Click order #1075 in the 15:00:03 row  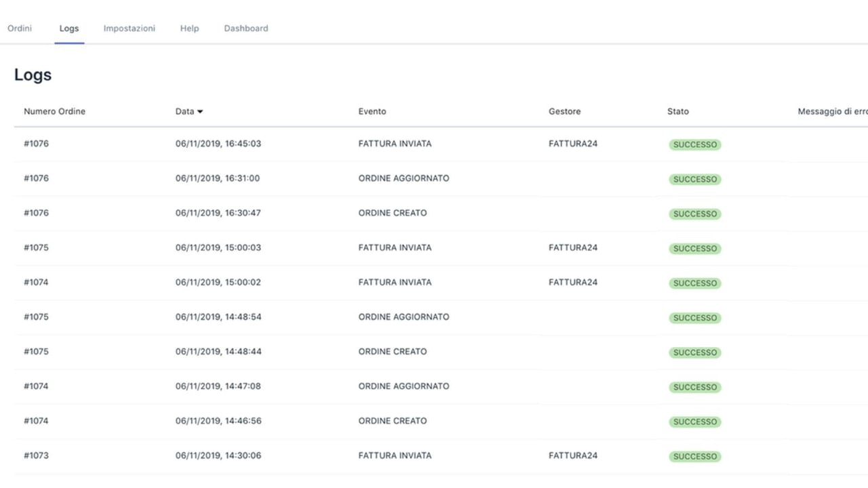37,247
